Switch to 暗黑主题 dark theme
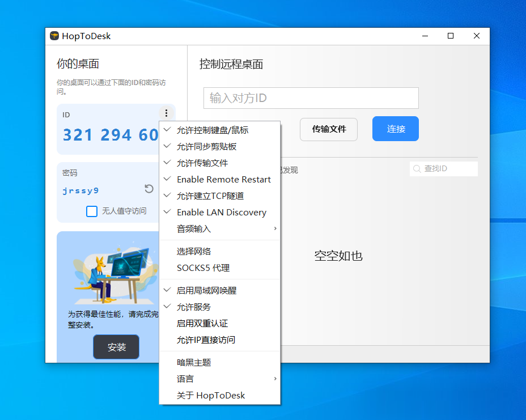 (x=194, y=363)
